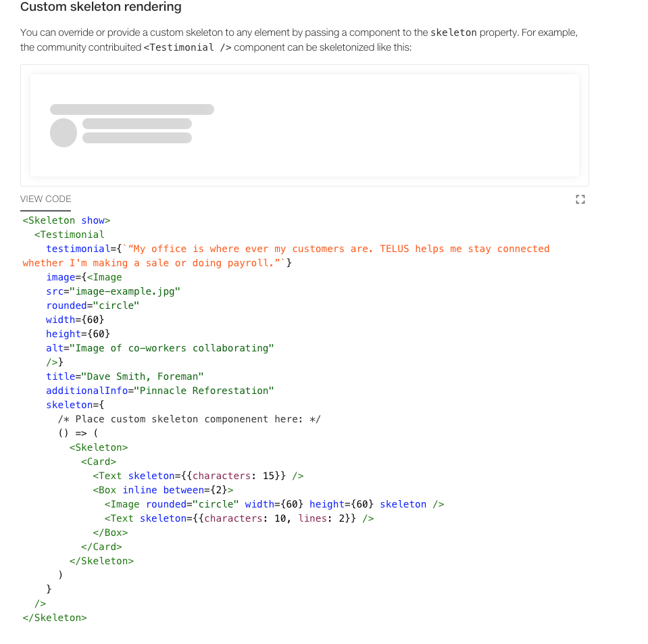
Task: Select the VIEW CODE tab
Action: pyautogui.click(x=45, y=199)
